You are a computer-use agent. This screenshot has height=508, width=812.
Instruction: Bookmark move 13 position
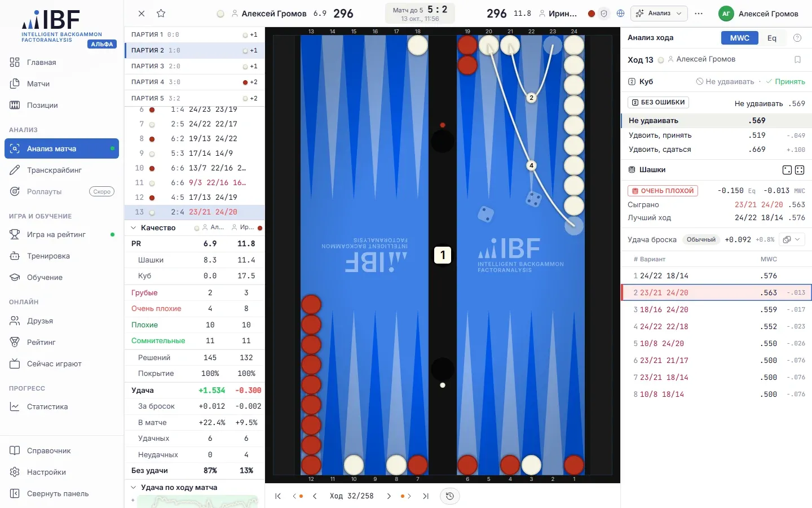click(797, 59)
